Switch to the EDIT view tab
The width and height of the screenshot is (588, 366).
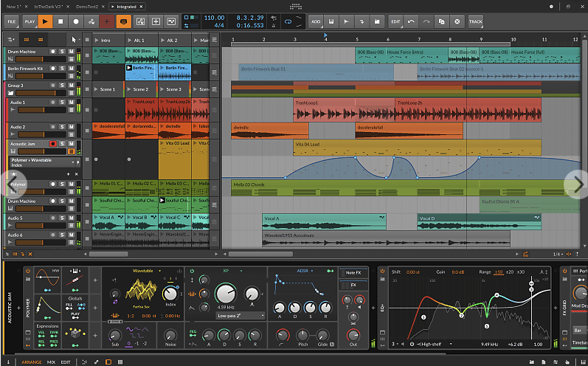[66, 362]
